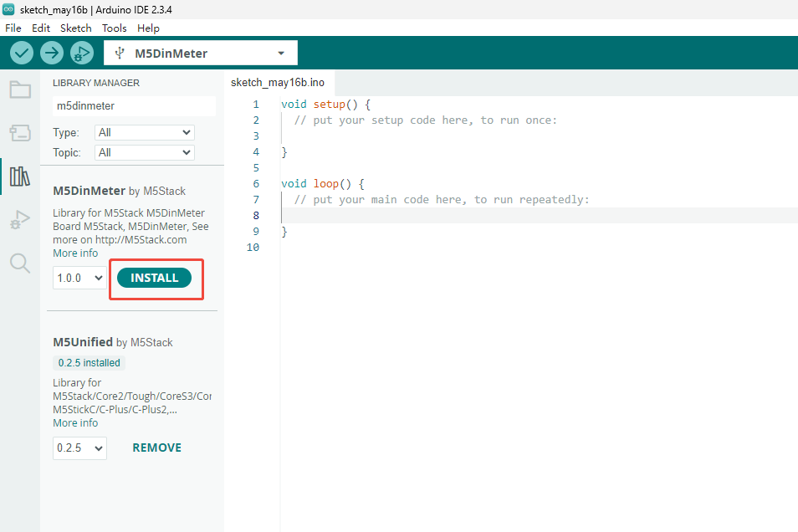Click the M5Unified library title
The image size is (798, 532).
coord(83,342)
